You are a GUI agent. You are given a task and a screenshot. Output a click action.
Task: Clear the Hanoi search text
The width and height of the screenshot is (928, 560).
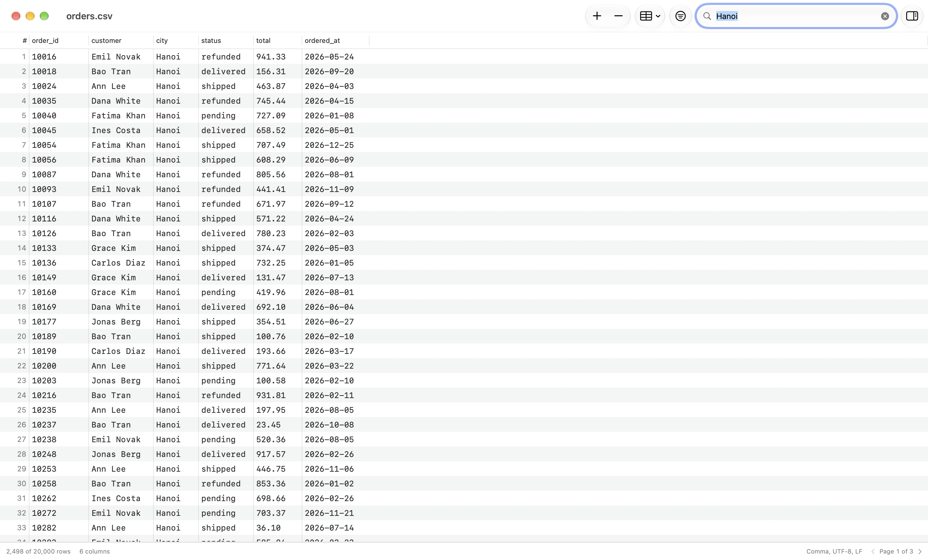click(885, 16)
